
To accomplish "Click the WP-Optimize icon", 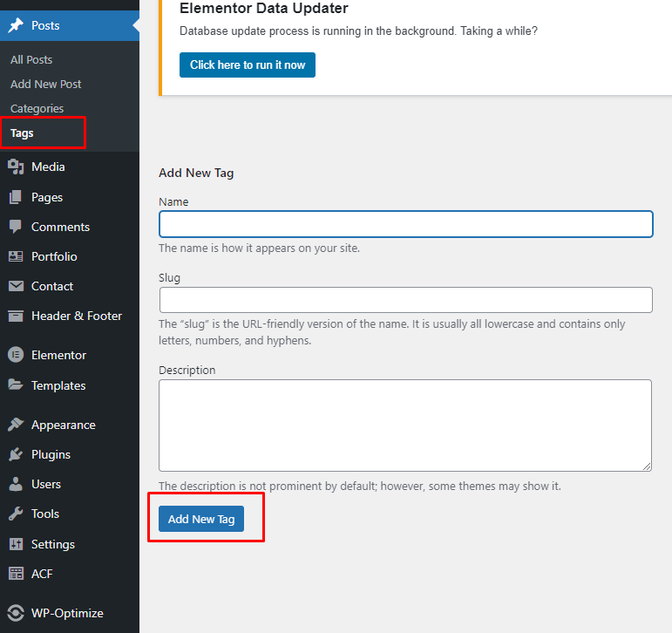I will (16, 611).
